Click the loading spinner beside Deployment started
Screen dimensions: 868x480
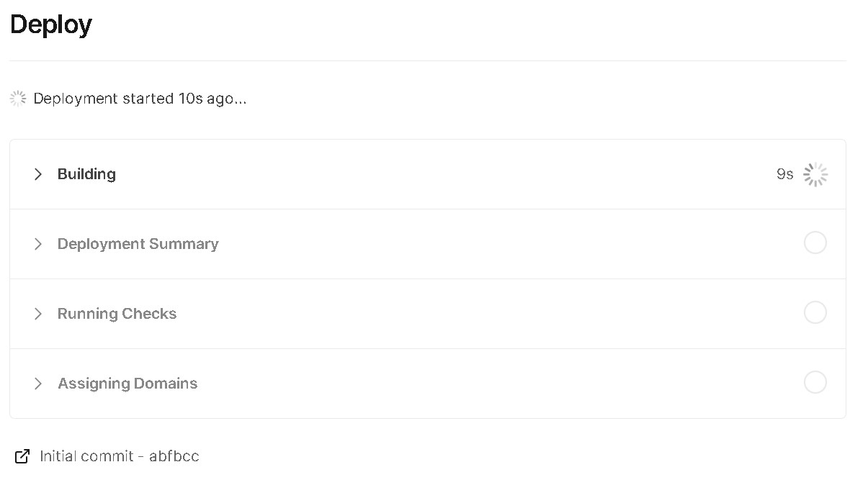[18, 99]
